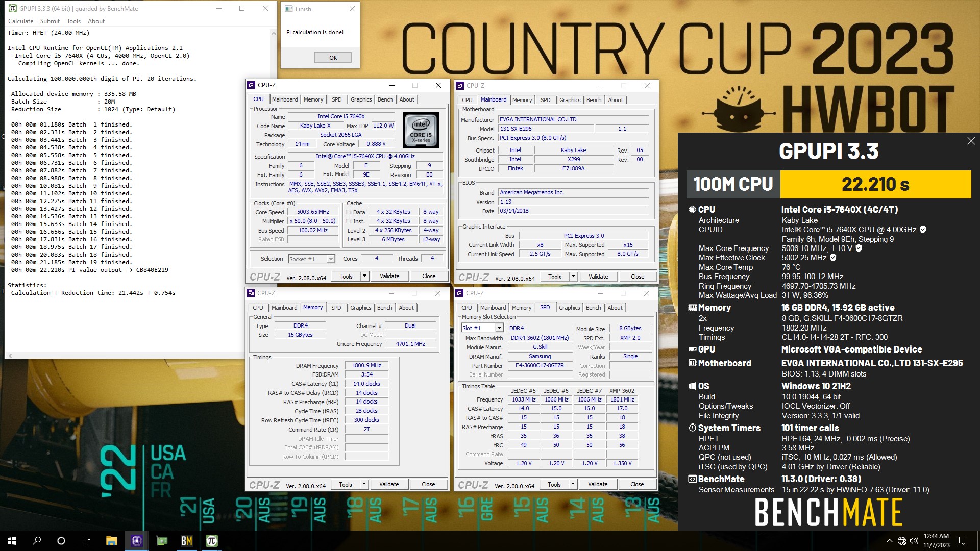Click the green chip taskbar icon
This screenshot has height=551, width=980.
pos(161,541)
